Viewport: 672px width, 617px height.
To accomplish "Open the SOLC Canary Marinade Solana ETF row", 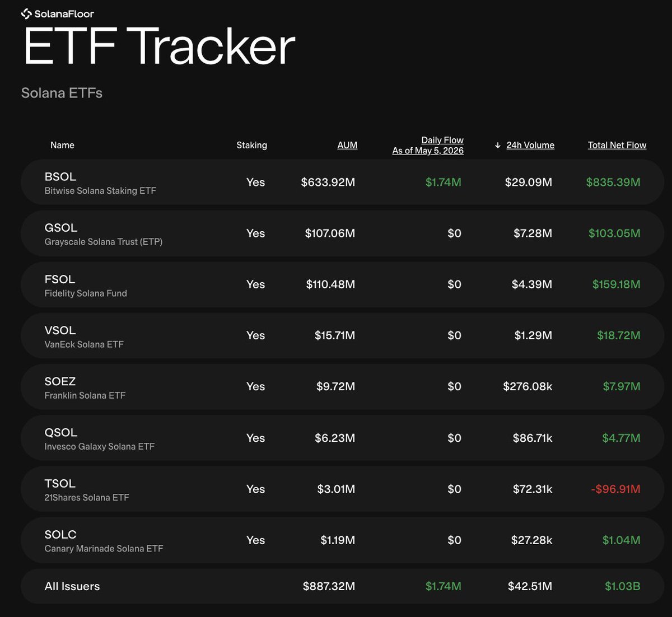I will click(x=342, y=540).
